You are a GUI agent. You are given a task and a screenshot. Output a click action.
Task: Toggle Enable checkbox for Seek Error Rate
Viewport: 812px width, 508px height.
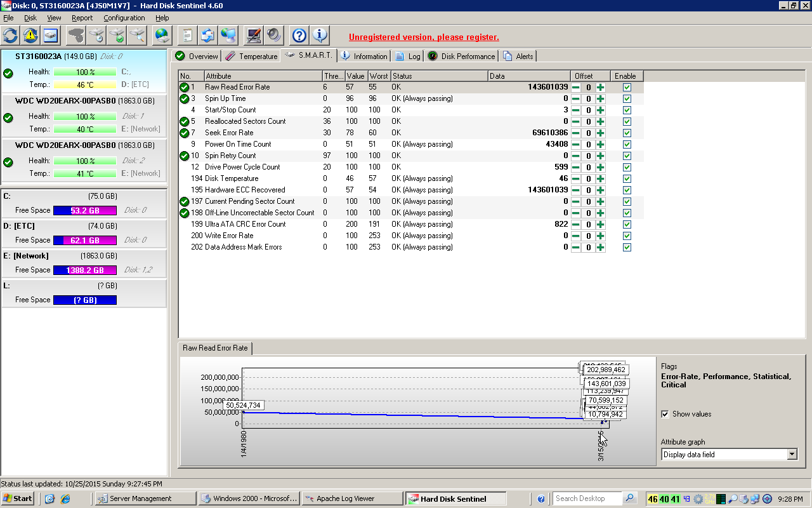pyautogui.click(x=627, y=133)
